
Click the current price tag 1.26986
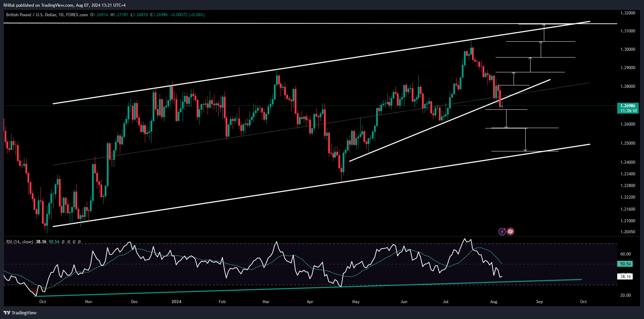pos(628,108)
